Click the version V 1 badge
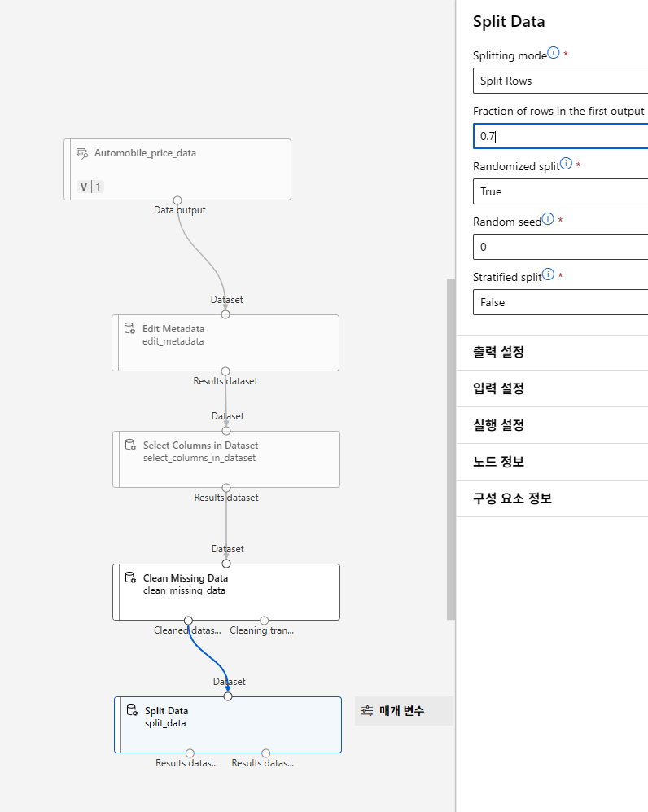The height and width of the screenshot is (812, 648). click(x=90, y=187)
